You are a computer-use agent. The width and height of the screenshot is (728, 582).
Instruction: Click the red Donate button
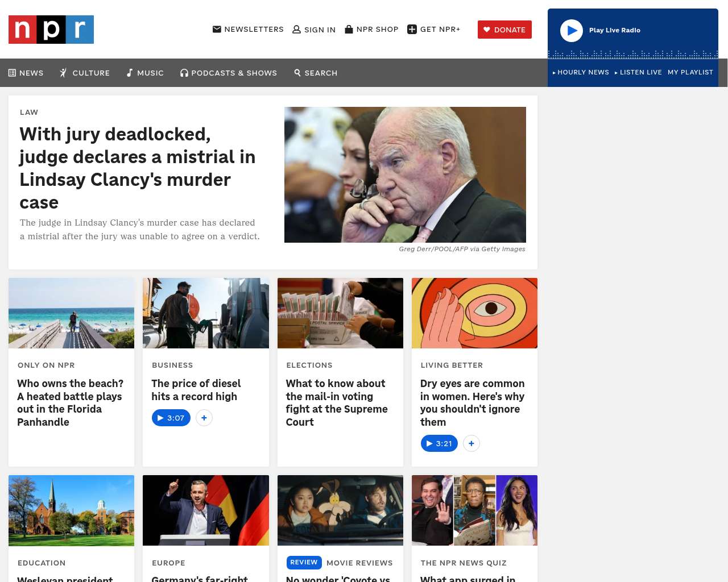coord(504,30)
